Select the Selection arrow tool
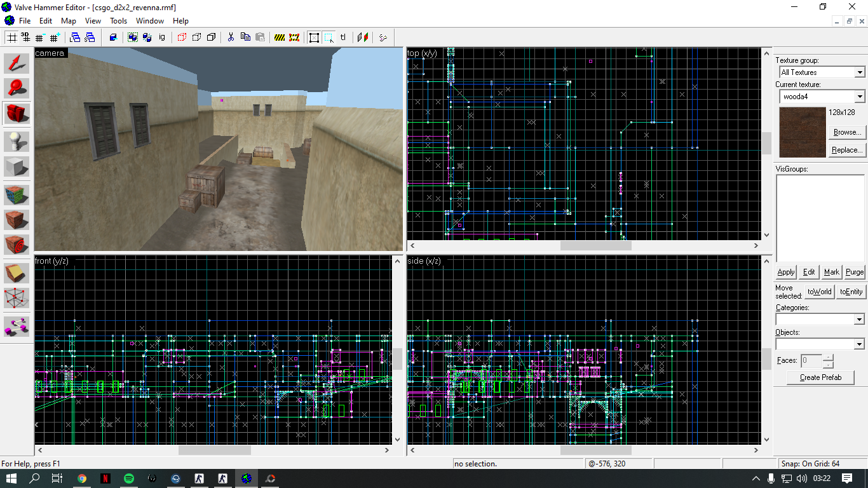The width and height of the screenshot is (868, 488). pyautogui.click(x=17, y=63)
